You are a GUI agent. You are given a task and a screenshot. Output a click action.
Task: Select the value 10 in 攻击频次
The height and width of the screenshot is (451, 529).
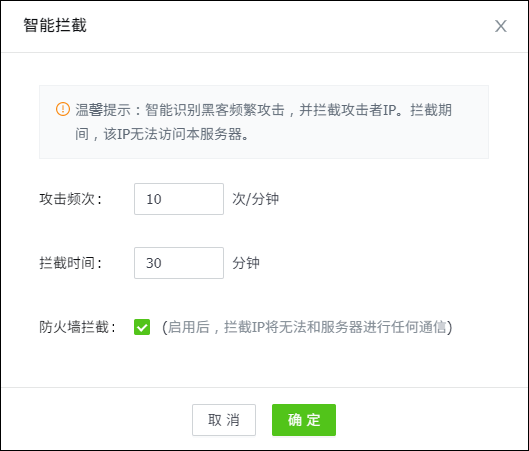click(154, 199)
